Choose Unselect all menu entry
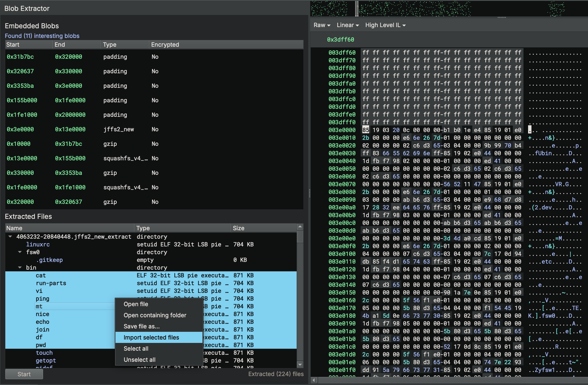 click(139, 360)
